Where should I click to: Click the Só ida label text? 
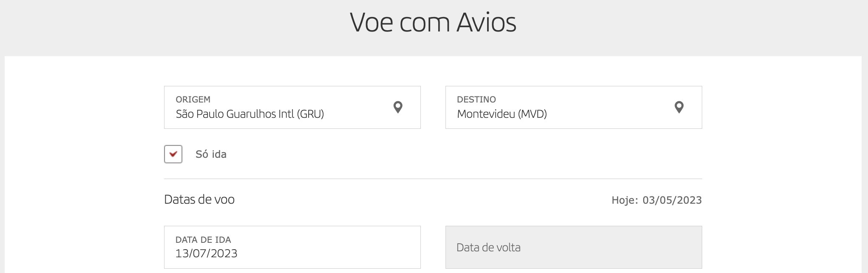(x=211, y=154)
